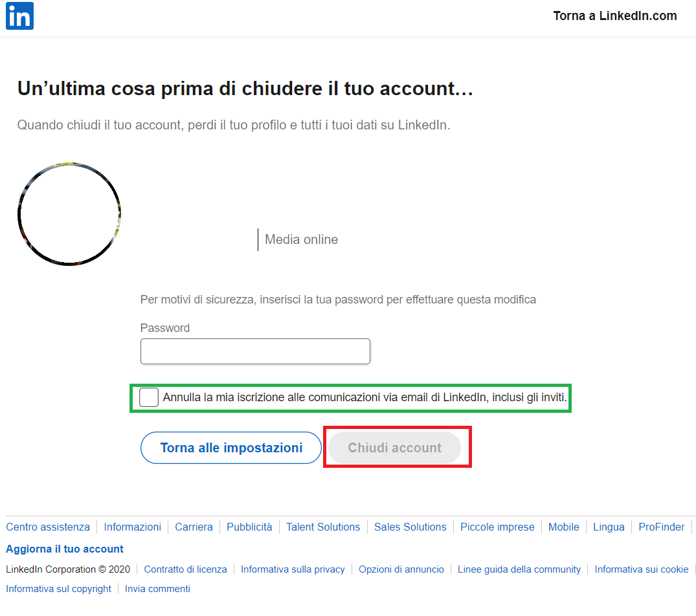Open the Informativa sui cookie link
The image size is (696, 616).
(x=641, y=569)
